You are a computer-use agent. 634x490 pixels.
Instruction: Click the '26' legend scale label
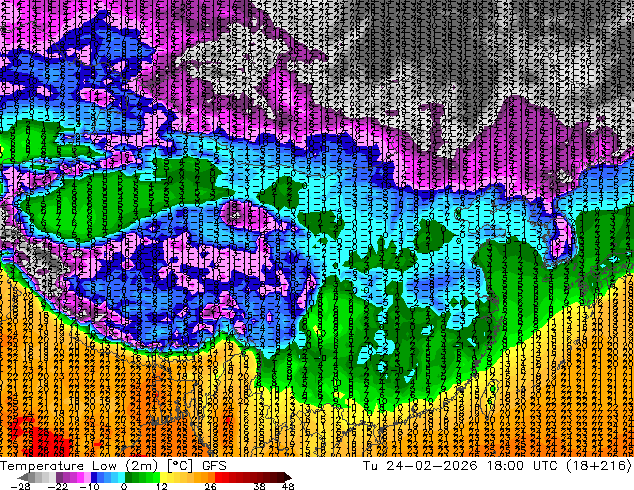click(210, 486)
